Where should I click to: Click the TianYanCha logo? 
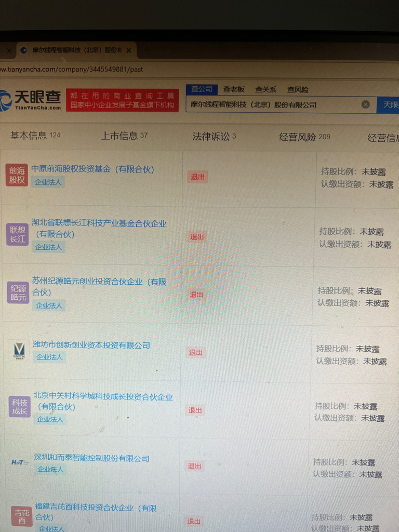pos(31,100)
